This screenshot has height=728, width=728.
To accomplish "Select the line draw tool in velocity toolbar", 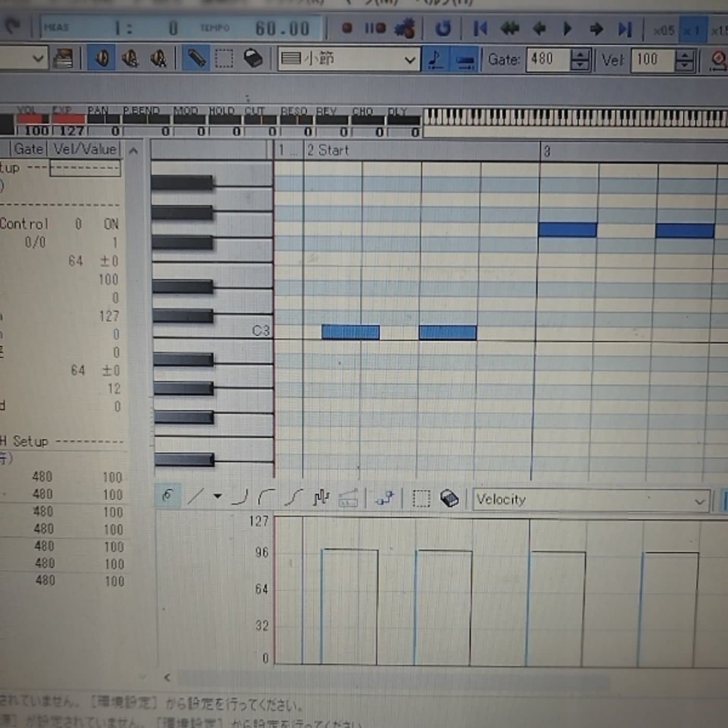I will [x=196, y=497].
